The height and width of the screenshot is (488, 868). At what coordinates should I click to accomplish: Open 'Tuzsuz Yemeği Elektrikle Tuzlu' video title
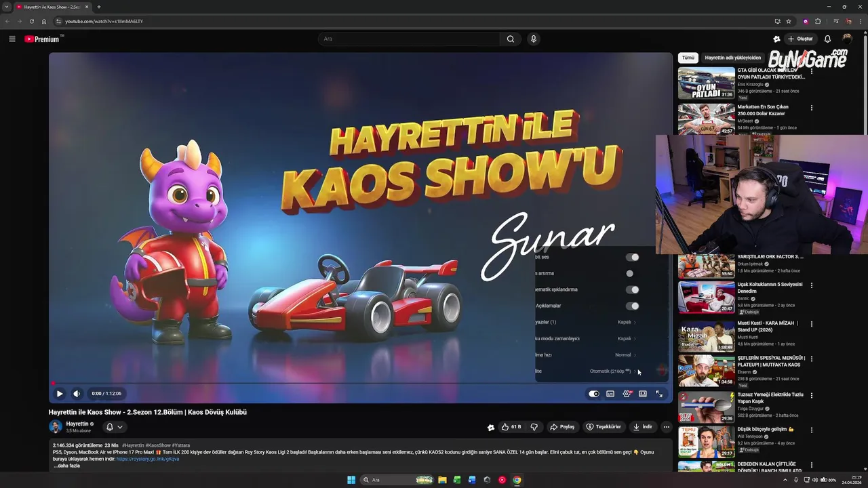point(770,398)
